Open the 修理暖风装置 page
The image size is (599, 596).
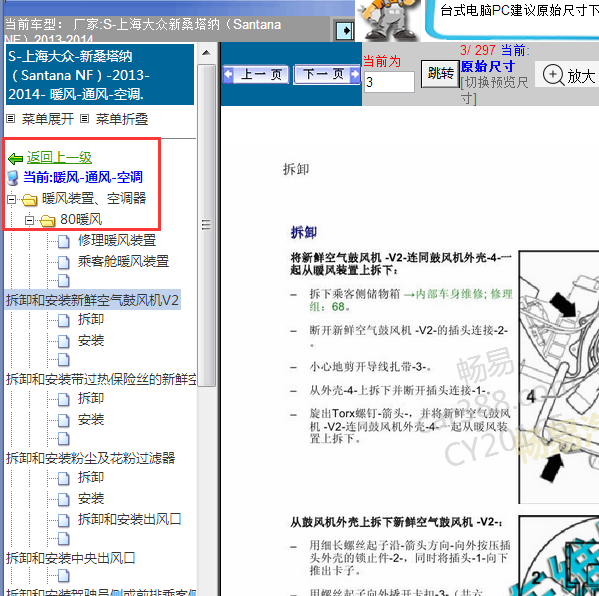[x=117, y=240]
